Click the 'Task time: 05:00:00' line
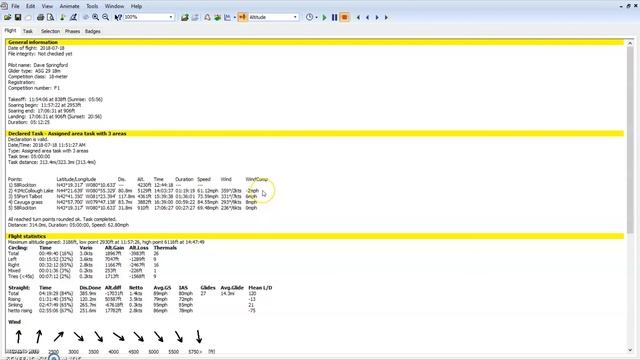 (29, 156)
